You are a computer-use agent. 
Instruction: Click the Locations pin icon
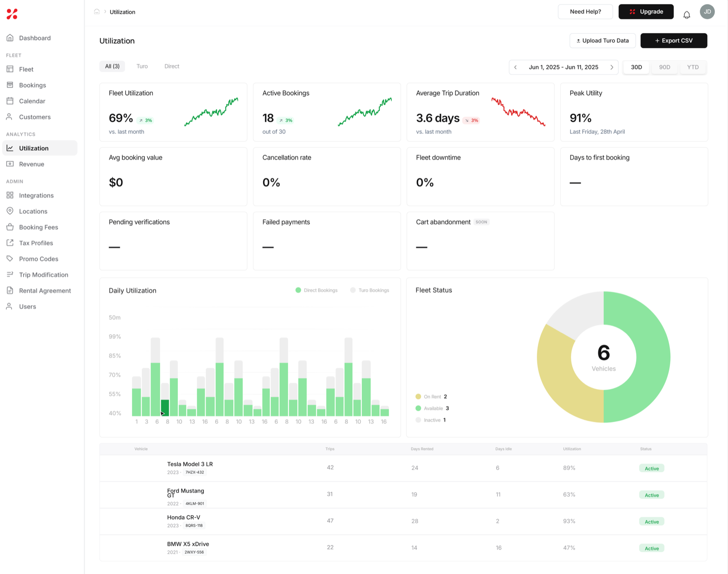(x=10, y=211)
